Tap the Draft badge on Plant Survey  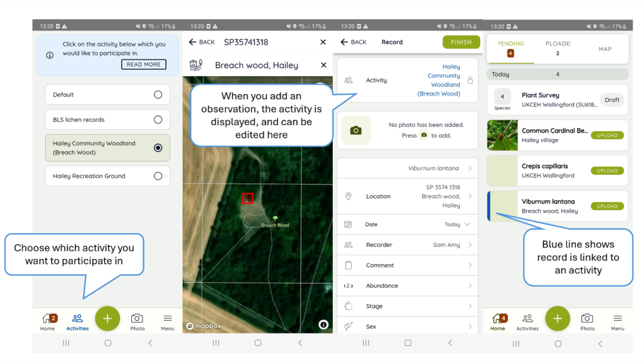tap(612, 100)
